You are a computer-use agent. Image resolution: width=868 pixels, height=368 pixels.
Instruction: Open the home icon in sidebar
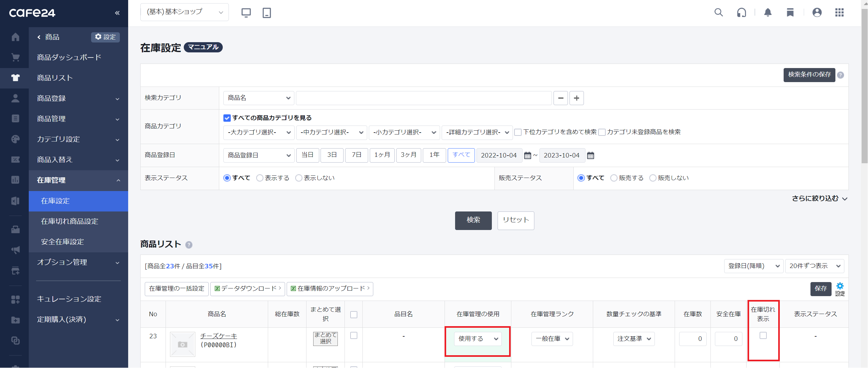coord(15,37)
